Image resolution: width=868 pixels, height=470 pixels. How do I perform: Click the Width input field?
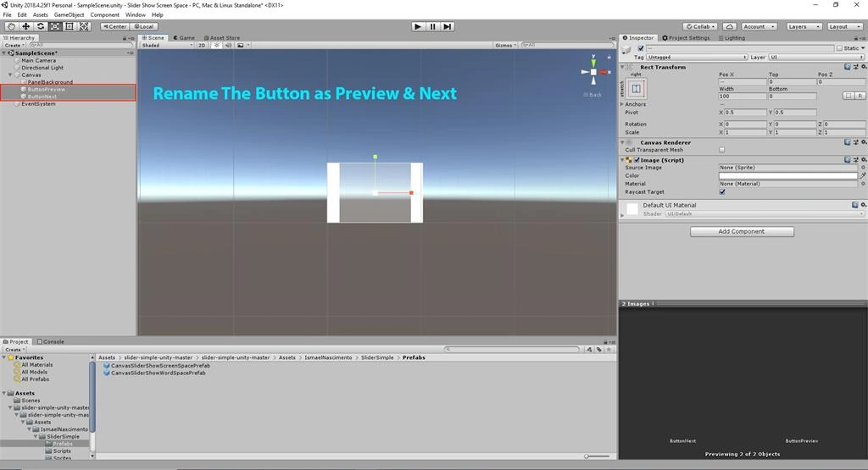tap(743, 97)
